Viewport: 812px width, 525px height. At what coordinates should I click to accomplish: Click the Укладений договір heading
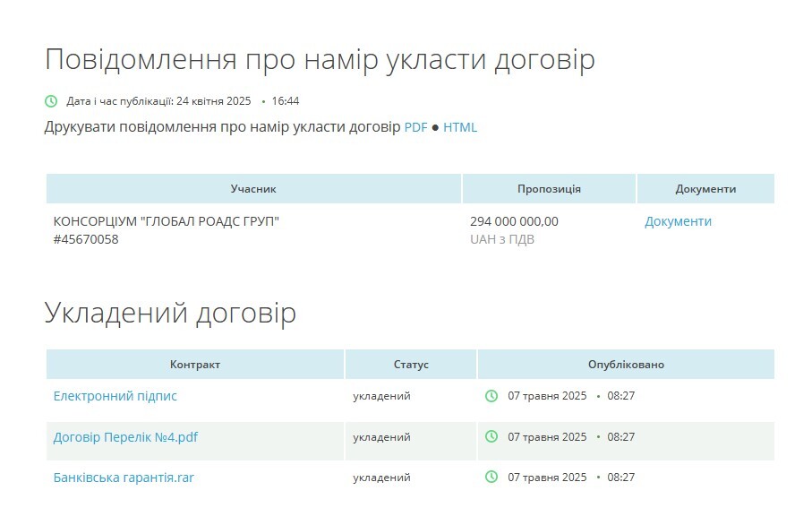(x=170, y=313)
